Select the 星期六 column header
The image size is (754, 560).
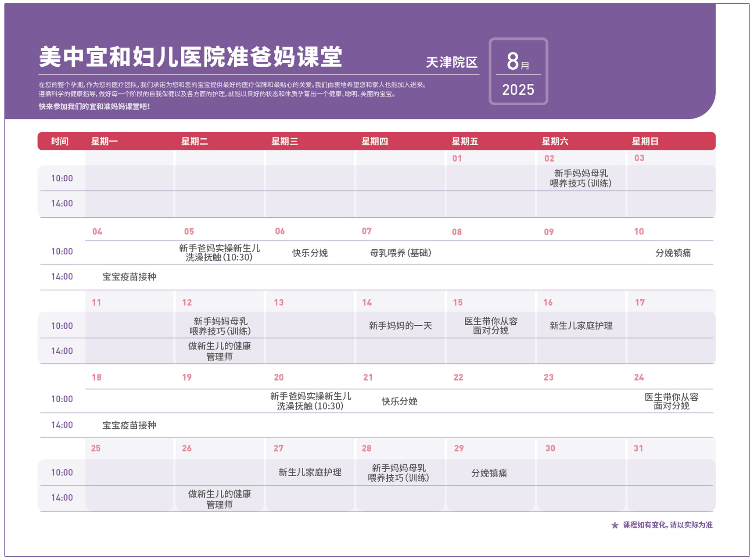click(x=555, y=141)
